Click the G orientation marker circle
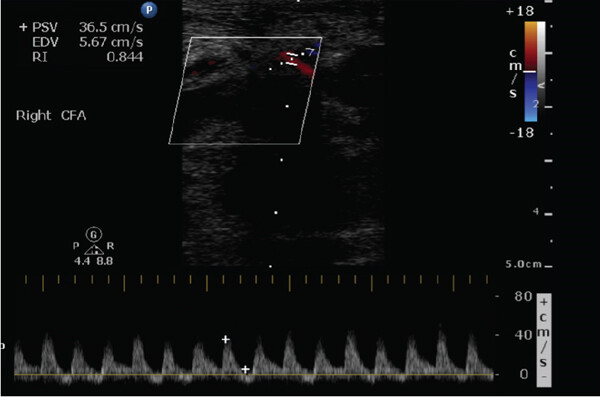600x397 pixels. pyautogui.click(x=94, y=234)
